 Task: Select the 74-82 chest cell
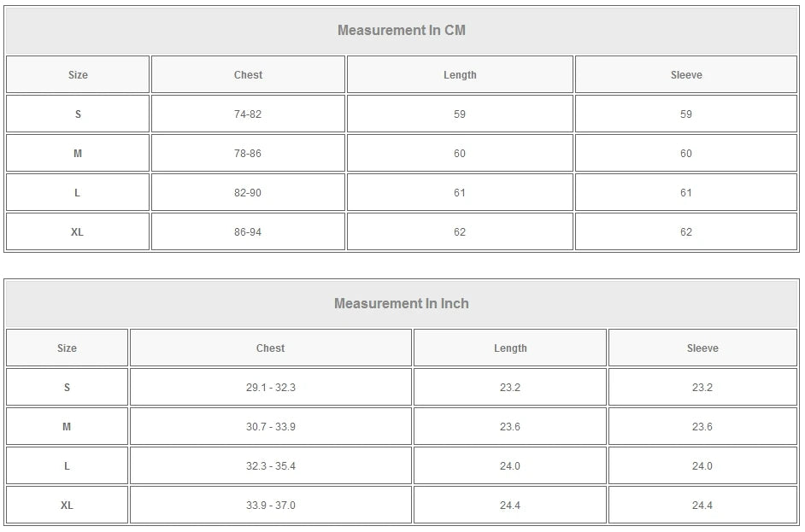[x=248, y=114]
